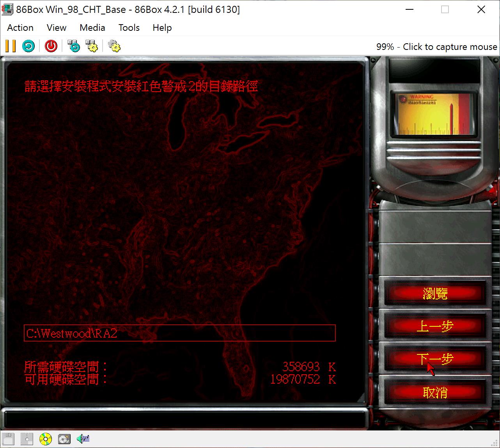Image resolution: width=500 pixels, height=448 pixels.
Task: Open the Tools menu
Action: [x=129, y=28]
